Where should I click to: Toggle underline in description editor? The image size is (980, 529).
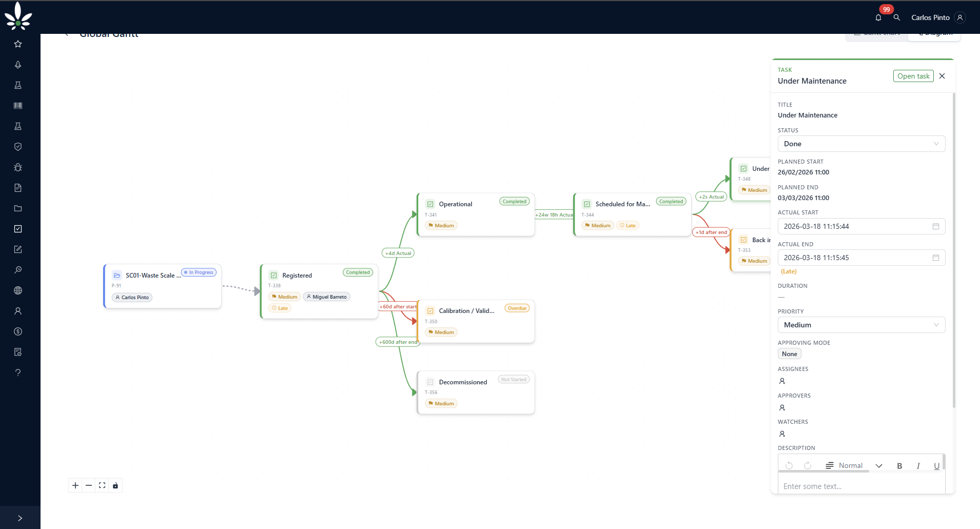point(936,466)
